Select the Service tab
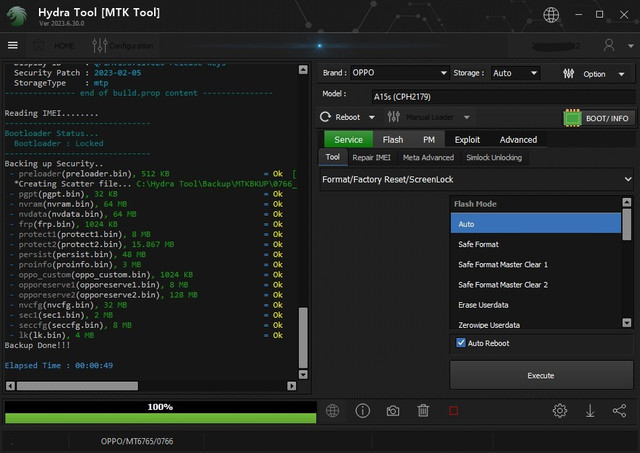 348,140
